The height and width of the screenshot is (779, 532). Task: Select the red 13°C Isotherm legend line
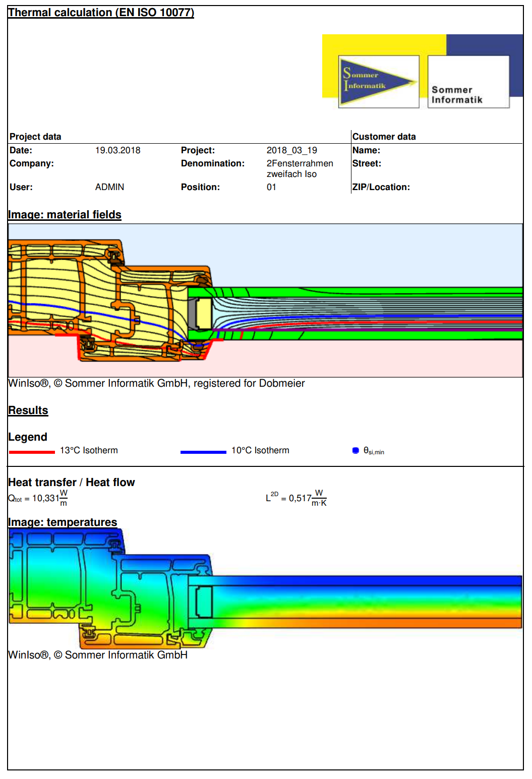(x=32, y=452)
